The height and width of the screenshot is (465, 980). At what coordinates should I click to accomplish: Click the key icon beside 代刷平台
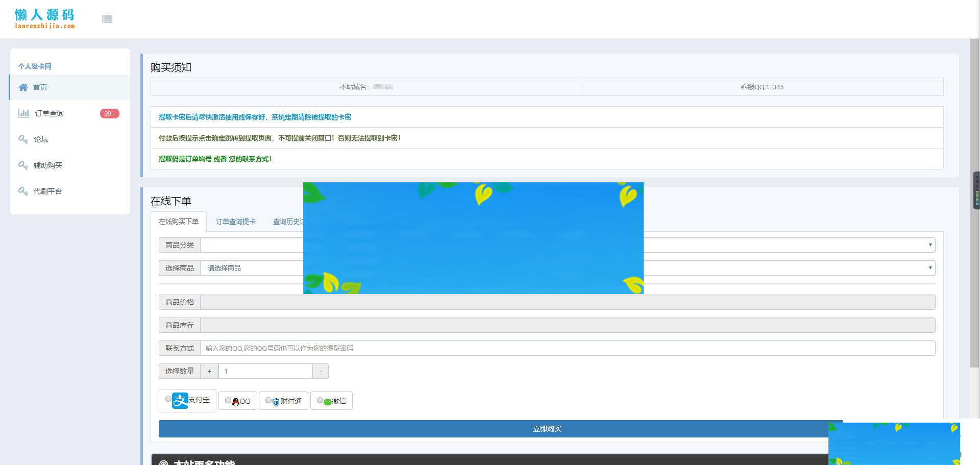pyautogui.click(x=23, y=191)
